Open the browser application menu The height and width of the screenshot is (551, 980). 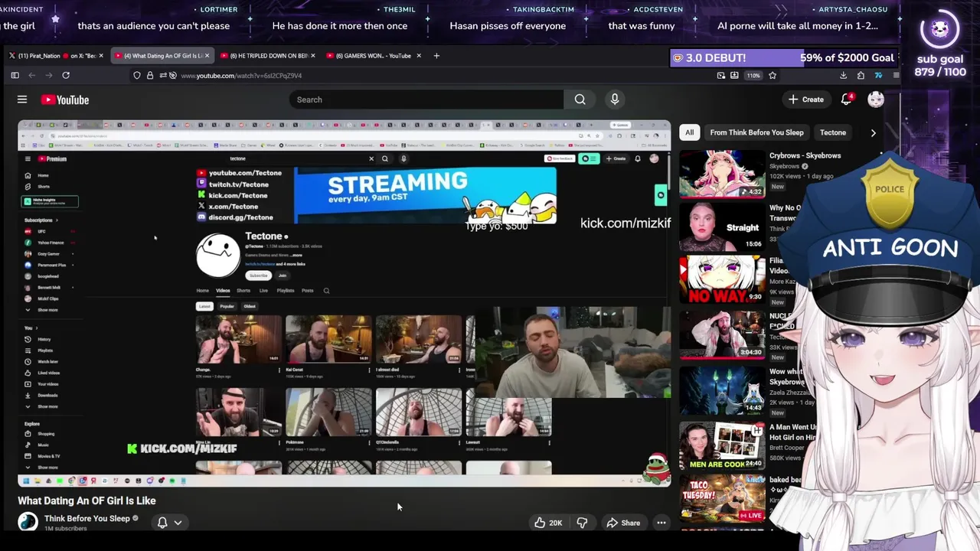896,75
